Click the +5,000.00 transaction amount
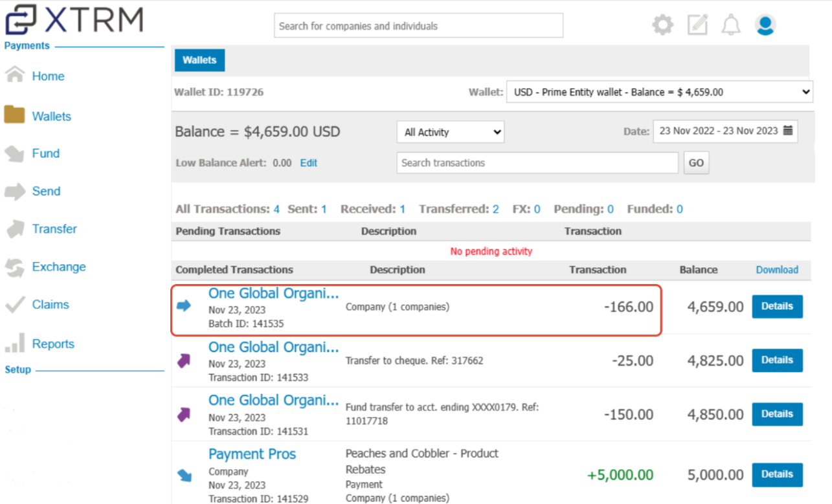This screenshot has height=504, width=832. (620, 475)
